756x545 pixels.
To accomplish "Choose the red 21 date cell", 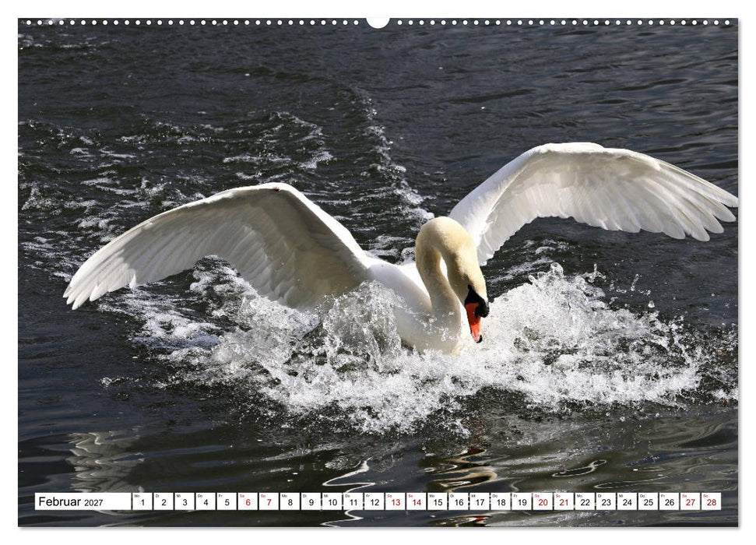I will 564,501.
